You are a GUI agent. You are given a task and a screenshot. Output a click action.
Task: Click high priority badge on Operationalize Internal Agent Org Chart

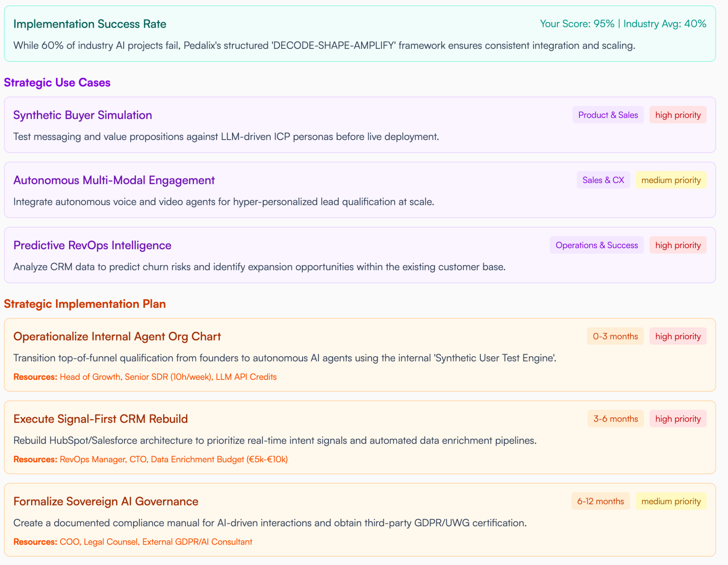678,336
